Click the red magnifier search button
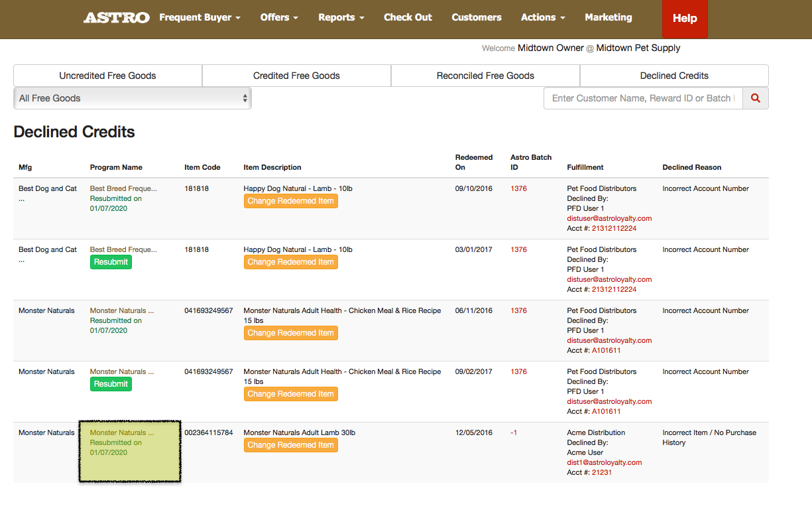Viewport: 812px width, 518px height. point(755,98)
